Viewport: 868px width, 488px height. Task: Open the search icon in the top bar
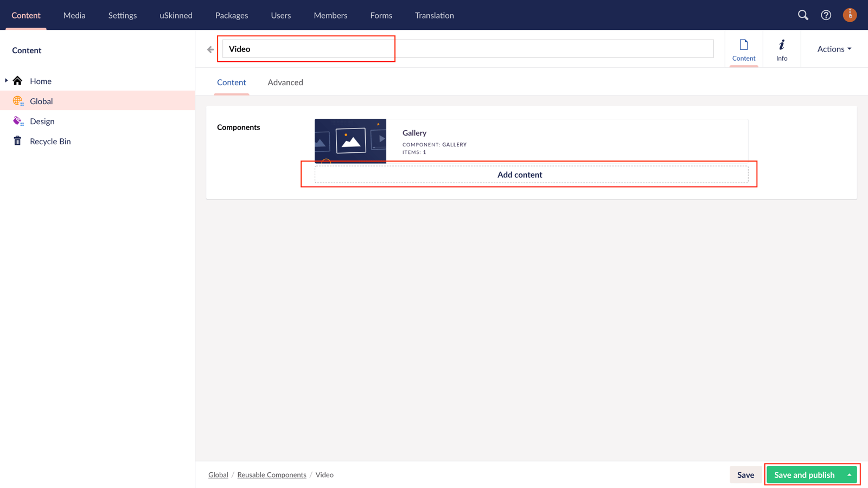pyautogui.click(x=803, y=15)
